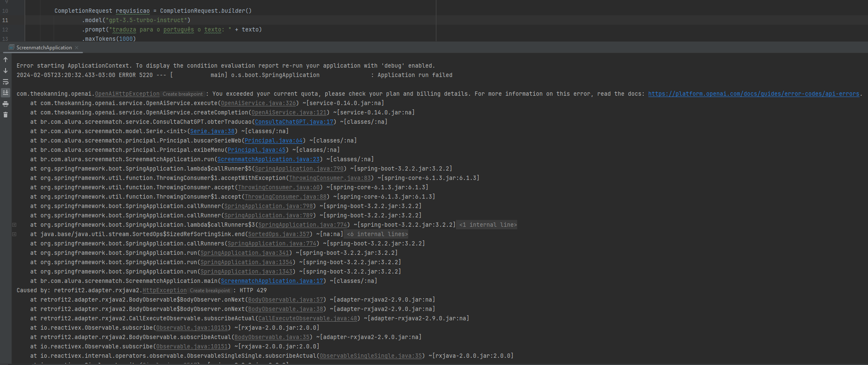Navigate to ScreenmatchApplication.java:23
The height and width of the screenshot is (365, 868).
pyautogui.click(x=268, y=159)
